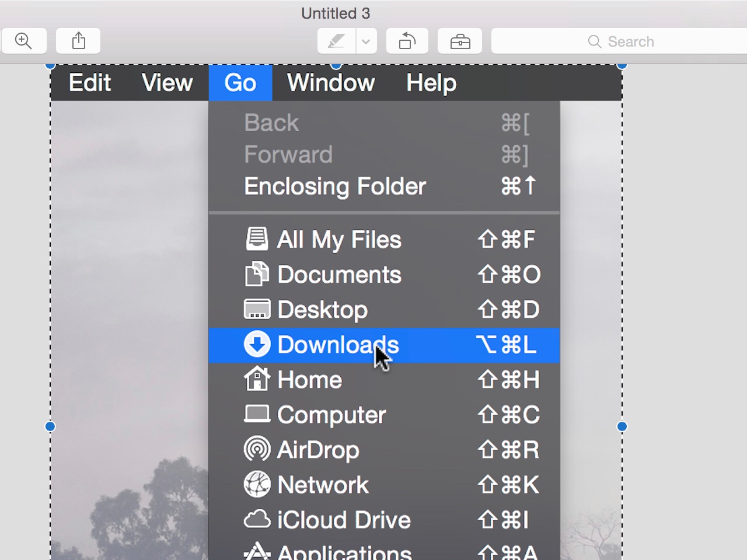The height and width of the screenshot is (560, 747).
Task: Click View in the pictured menu bar
Action: tap(167, 83)
